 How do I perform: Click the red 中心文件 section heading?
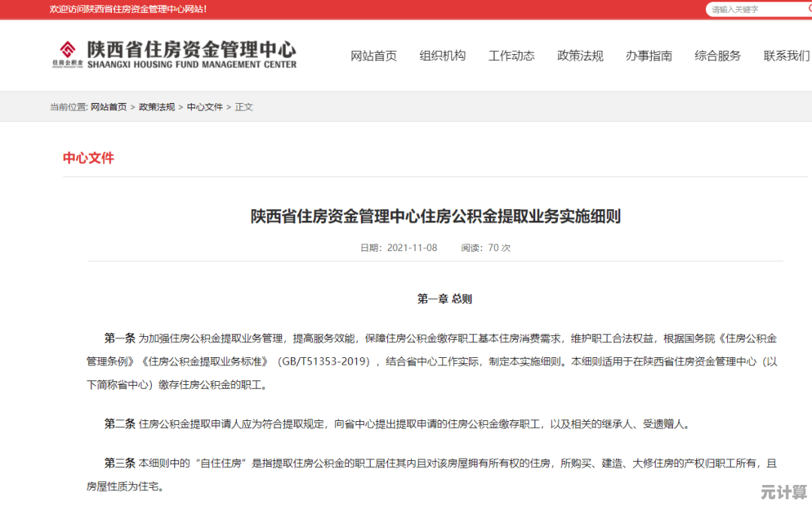(x=89, y=158)
